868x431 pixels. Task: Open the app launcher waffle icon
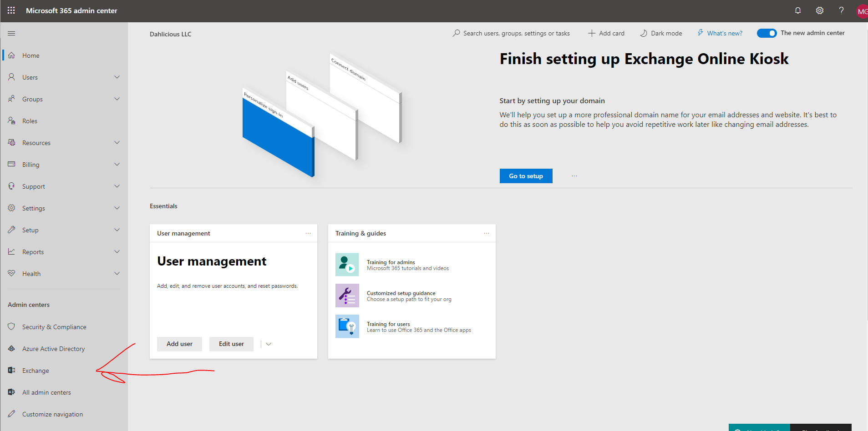11,10
